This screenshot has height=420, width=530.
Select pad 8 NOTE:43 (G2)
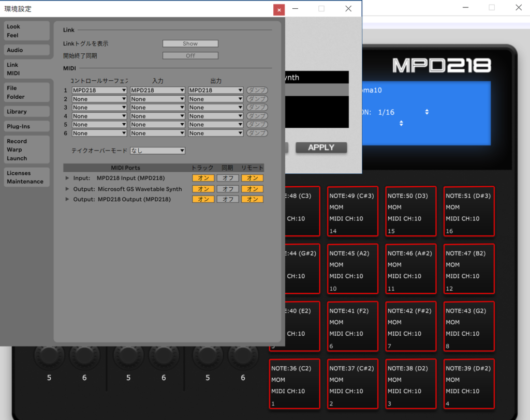pyautogui.click(x=469, y=326)
